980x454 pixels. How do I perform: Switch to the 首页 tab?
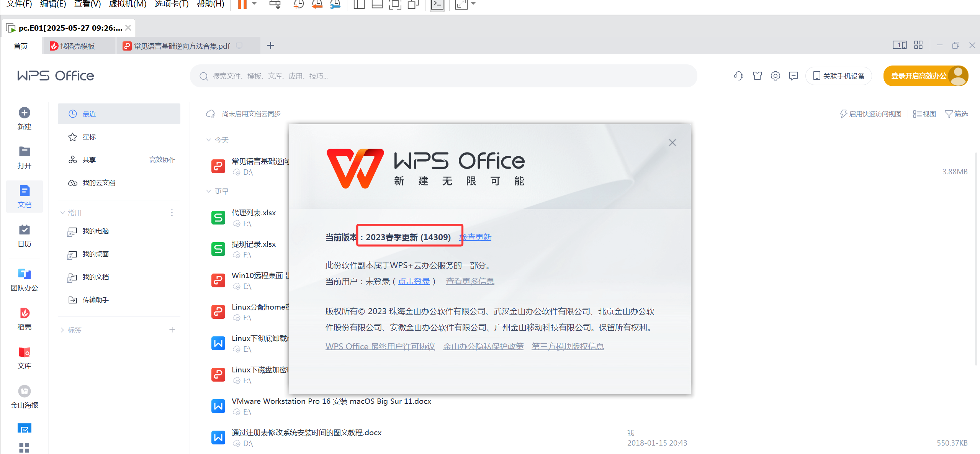click(21, 46)
